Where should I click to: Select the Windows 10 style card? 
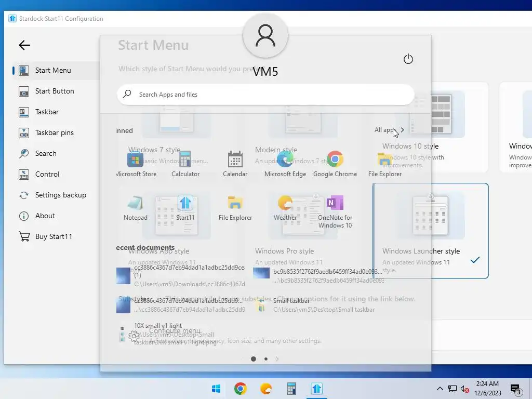pos(431,127)
